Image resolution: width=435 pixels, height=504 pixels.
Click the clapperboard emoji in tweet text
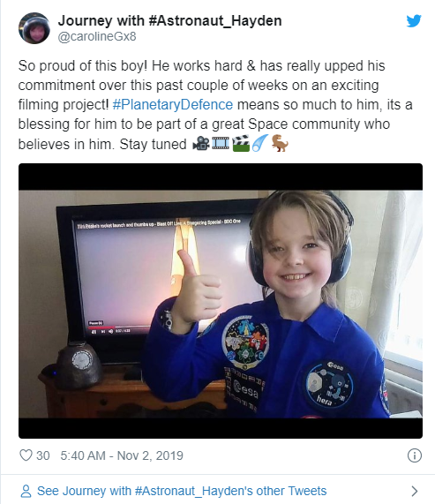point(241,143)
